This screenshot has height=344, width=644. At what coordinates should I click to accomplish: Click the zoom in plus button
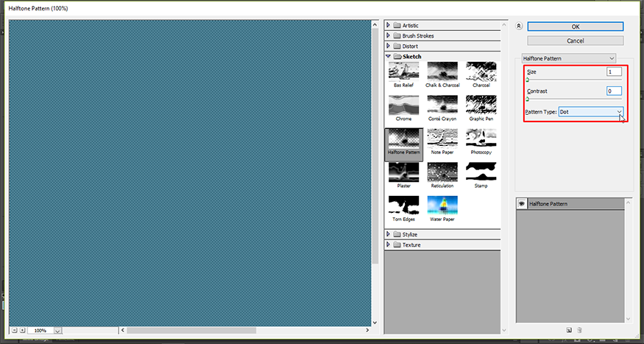coord(22,330)
